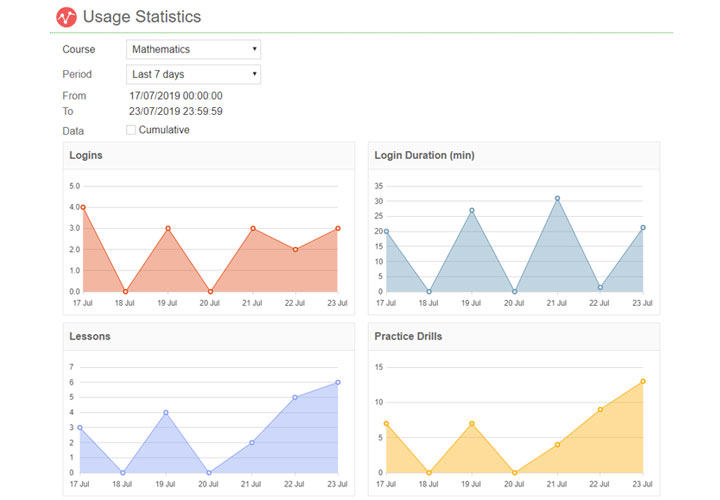Click the 22 Jul point in Lessons chart
Screen dimensions: 720x500
pos(295,397)
